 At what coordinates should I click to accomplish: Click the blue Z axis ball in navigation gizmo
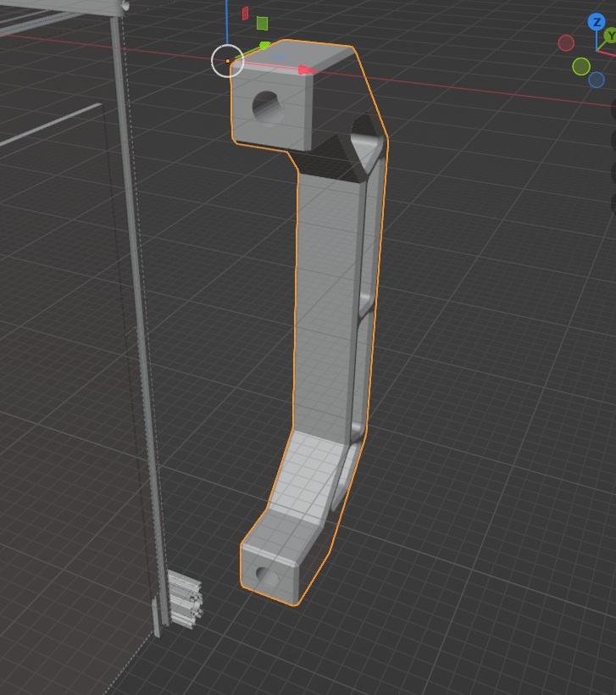[597, 22]
